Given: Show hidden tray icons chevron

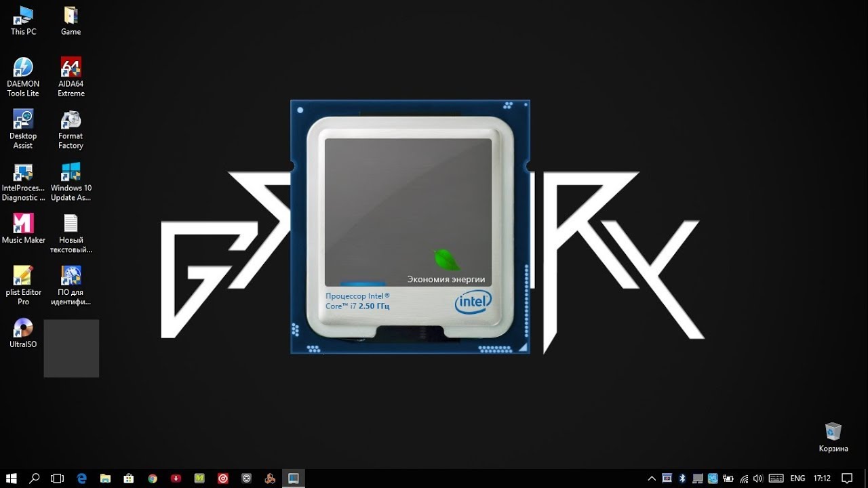Looking at the screenshot, I should [652, 479].
